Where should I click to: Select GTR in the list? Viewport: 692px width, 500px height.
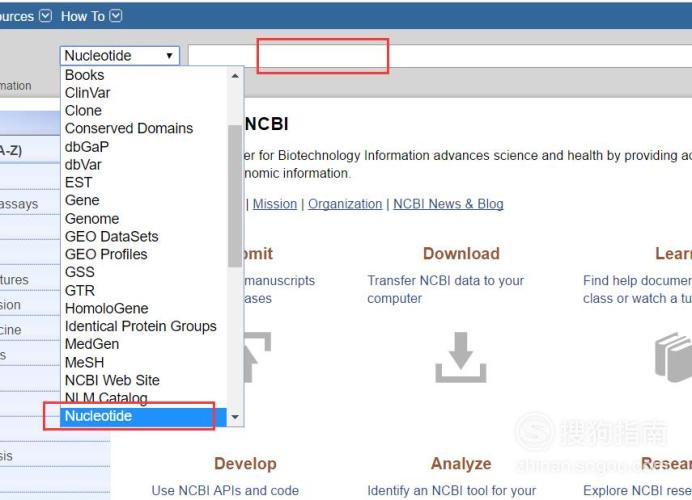143,290
